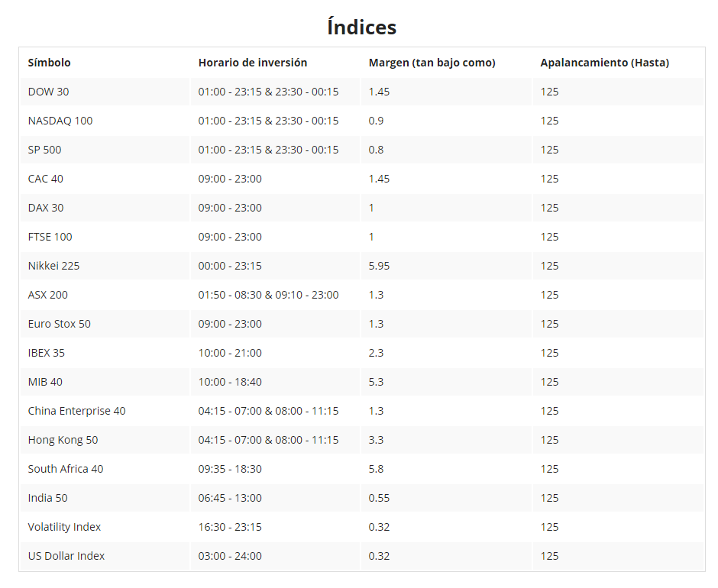718x588 pixels.
Task: Click the MIB 40 row label
Action: pos(45,382)
